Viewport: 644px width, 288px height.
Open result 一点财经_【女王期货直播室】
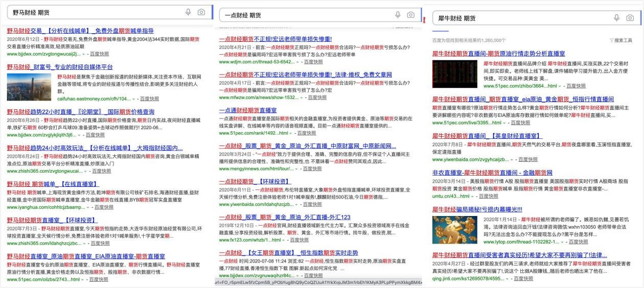click(x=289, y=253)
